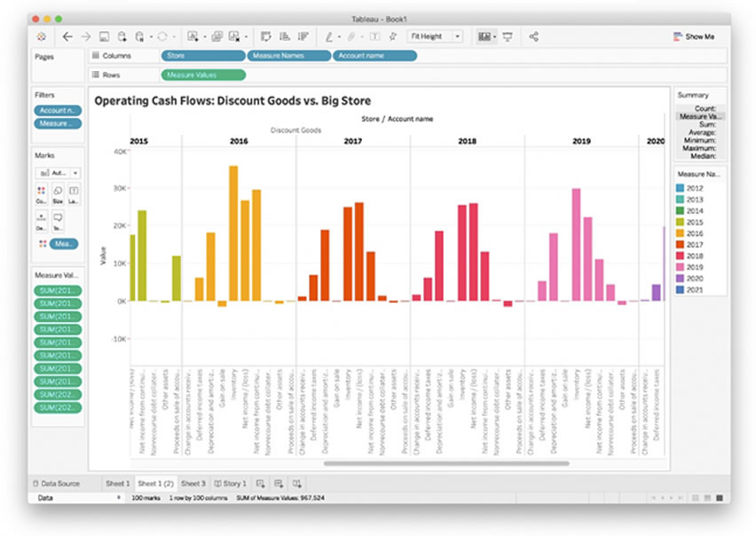Switch to the Sheet 3 tab
The width and height of the screenshot is (756, 536).
coord(193,484)
